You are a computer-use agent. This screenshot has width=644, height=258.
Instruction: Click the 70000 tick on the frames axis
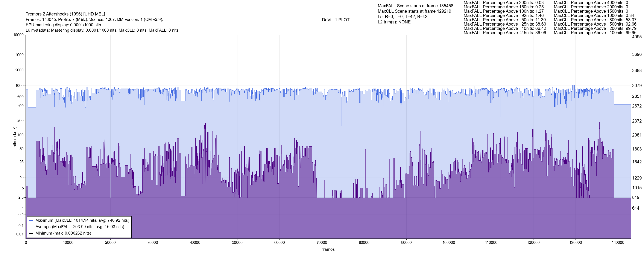point(322,243)
